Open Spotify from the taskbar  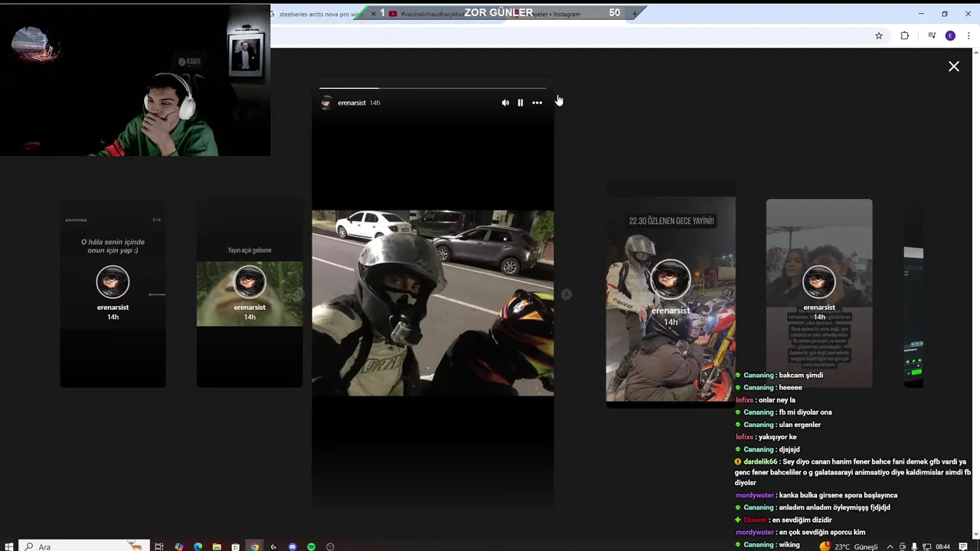coord(311,546)
